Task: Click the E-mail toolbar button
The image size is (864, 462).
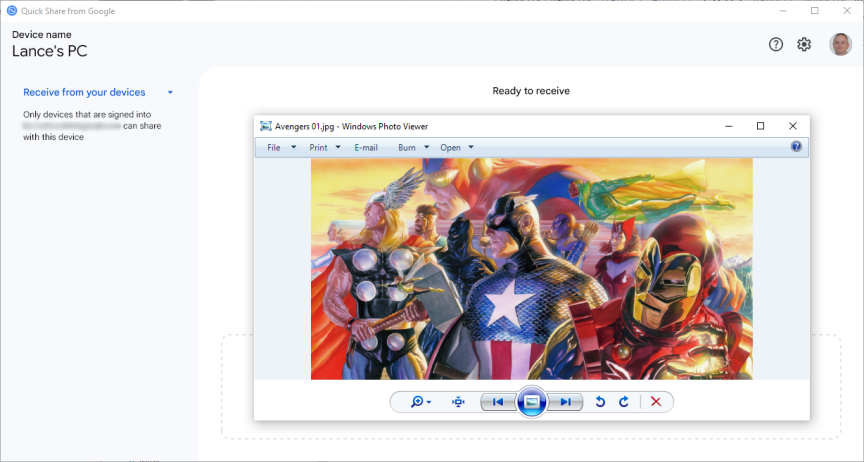Action: tap(366, 147)
